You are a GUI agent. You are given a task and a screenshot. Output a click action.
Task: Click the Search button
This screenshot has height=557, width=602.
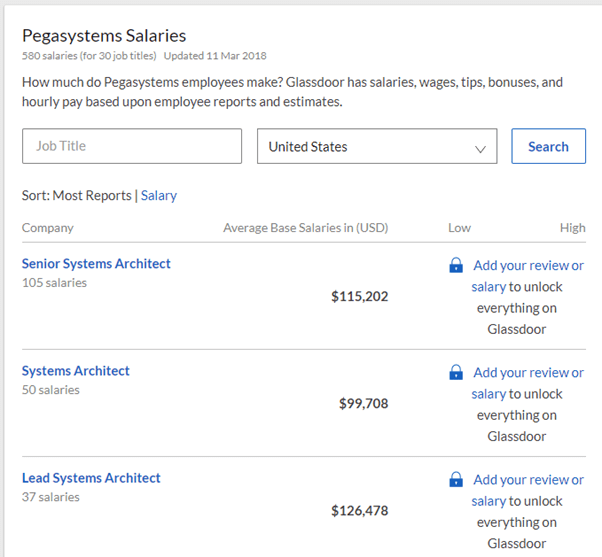pyautogui.click(x=548, y=146)
